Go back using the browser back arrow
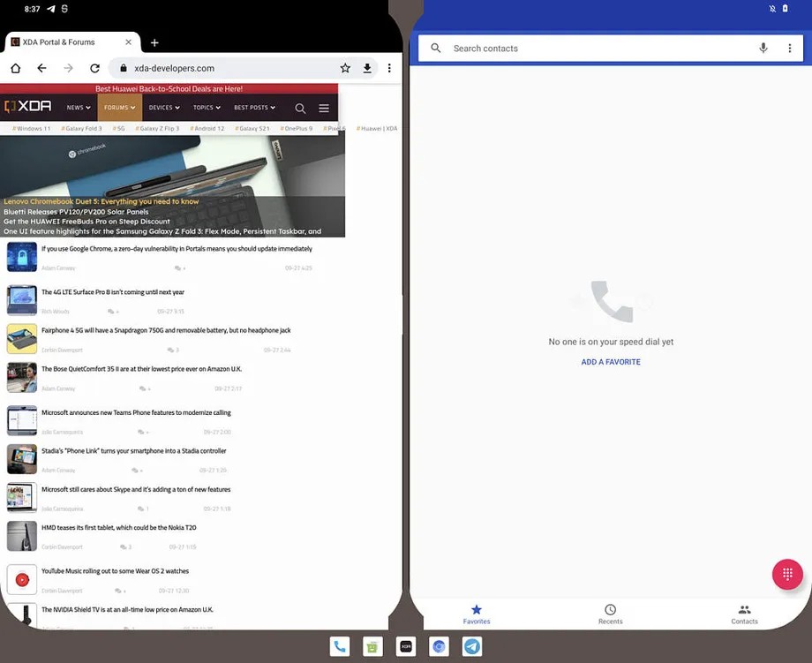This screenshot has width=812, height=663. coord(41,66)
